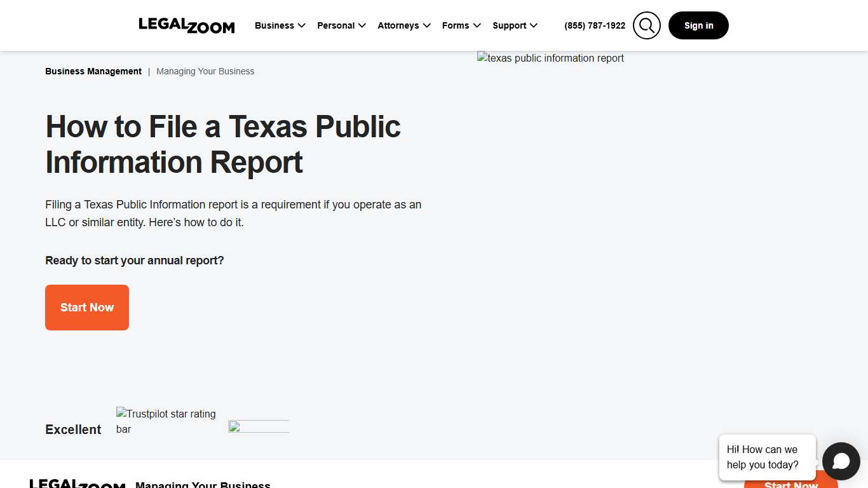
Task: Select the Forms menu item
Action: point(461,25)
